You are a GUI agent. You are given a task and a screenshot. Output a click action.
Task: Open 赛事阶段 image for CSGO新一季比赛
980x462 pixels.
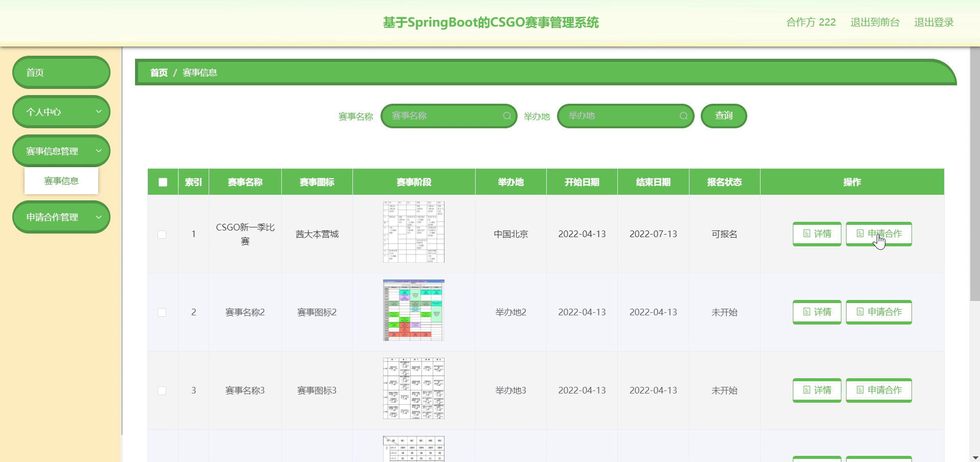[414, 232]
